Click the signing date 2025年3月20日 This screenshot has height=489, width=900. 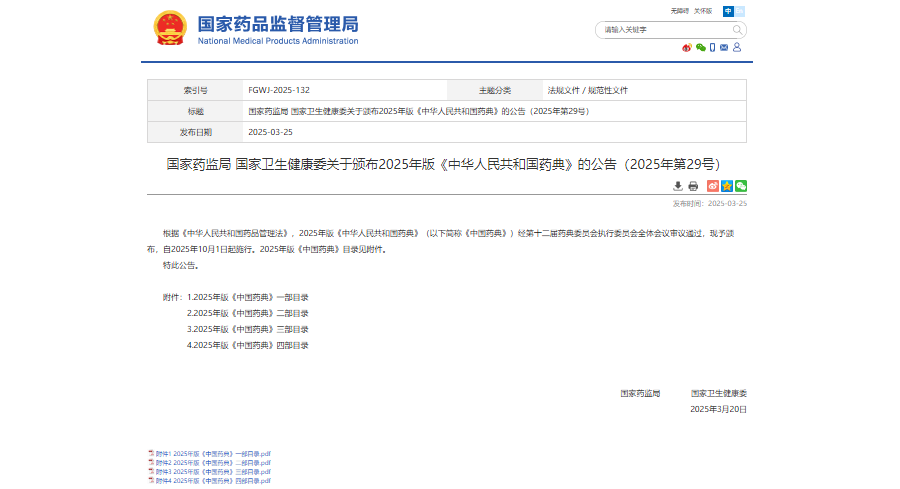click(x=718, y=409)
